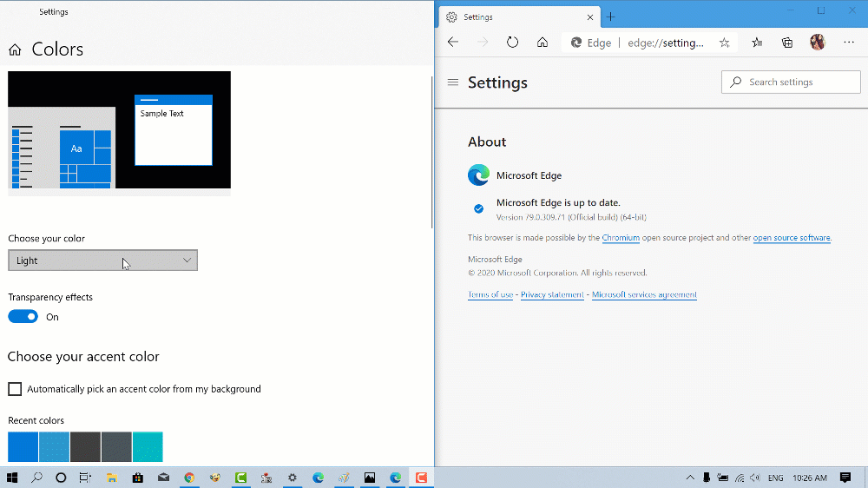
Task: Refresh the Edge page
Action: pyautogui.click(x=513, y=42)
